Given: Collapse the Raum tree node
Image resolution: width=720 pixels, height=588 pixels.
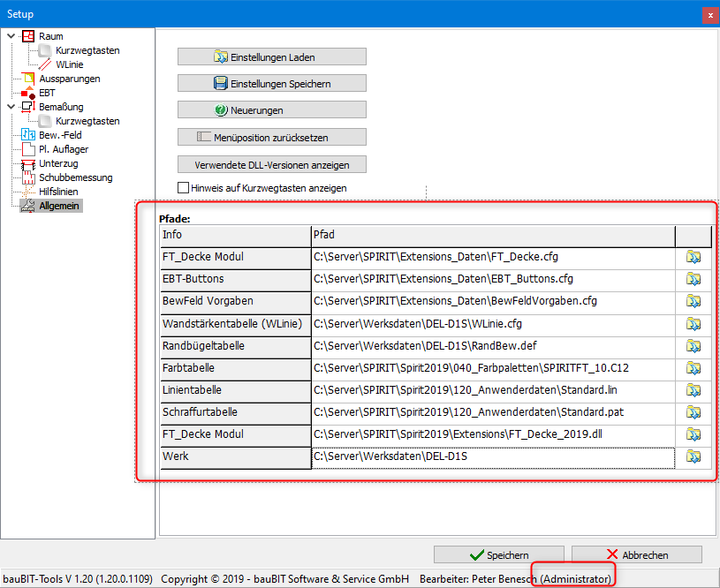Looking at the screenshot, I should pyautogui.click(x=11, y=36).
